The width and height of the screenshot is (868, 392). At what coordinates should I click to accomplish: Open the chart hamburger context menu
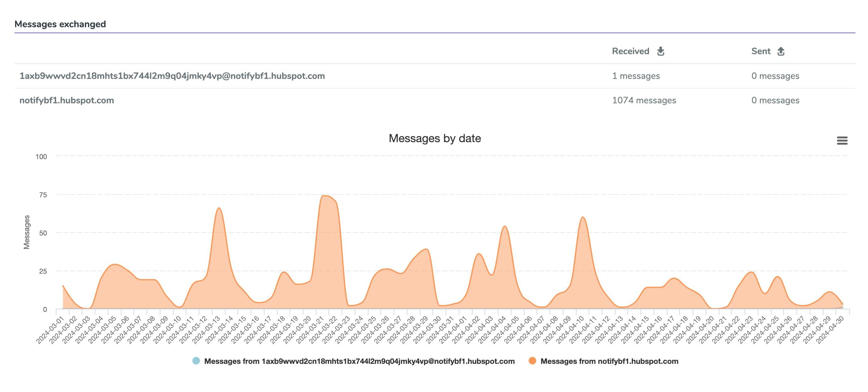tap(842, 141)
